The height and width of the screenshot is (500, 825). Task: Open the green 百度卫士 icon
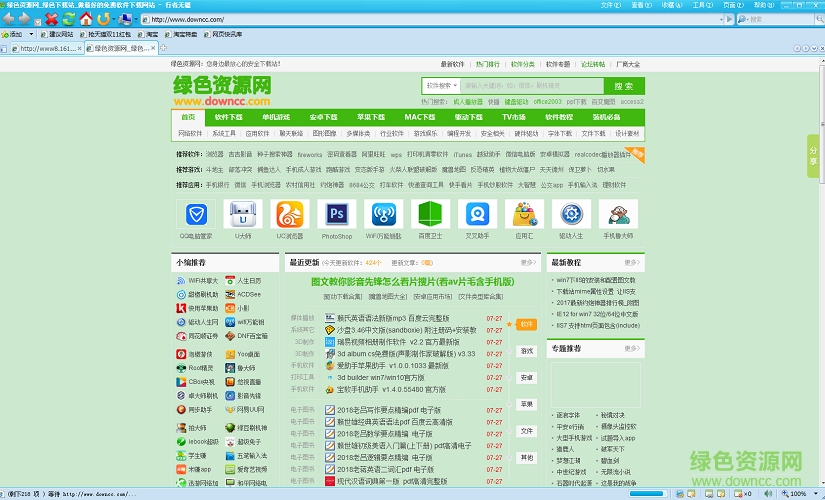[x=429, y=214]
